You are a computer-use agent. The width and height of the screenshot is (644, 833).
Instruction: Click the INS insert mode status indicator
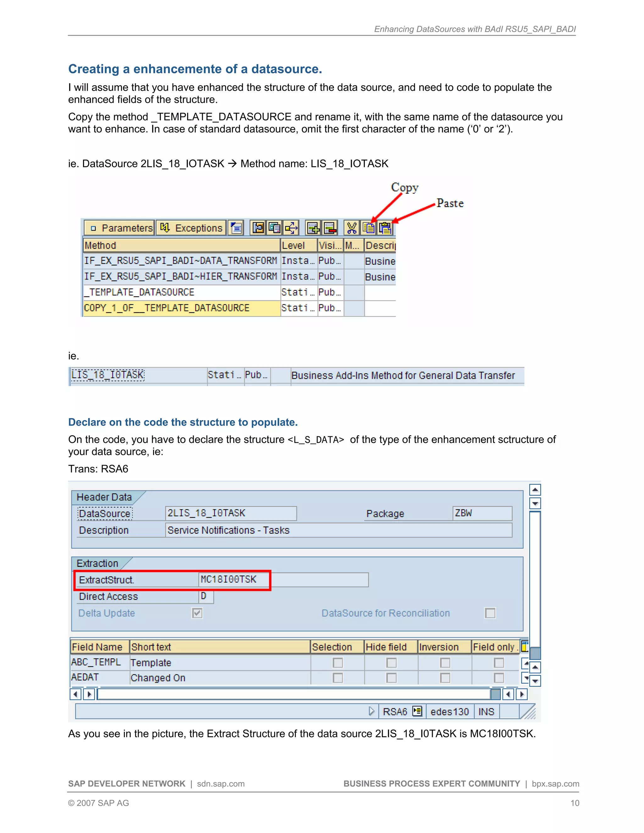tap(486, 712)
